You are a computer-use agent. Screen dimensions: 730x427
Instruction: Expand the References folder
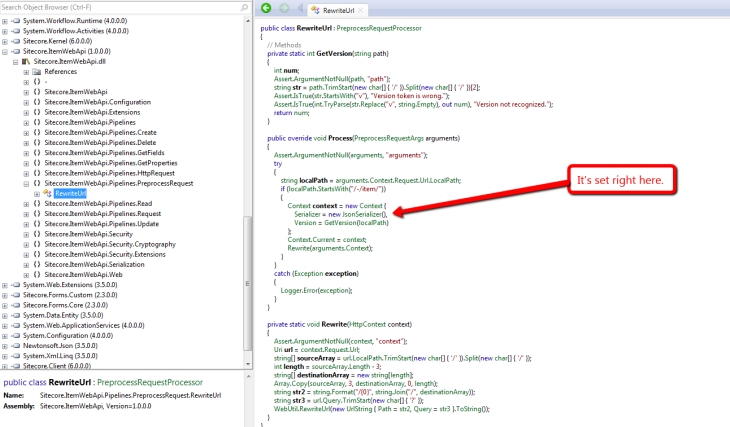[x=26, y=72]
